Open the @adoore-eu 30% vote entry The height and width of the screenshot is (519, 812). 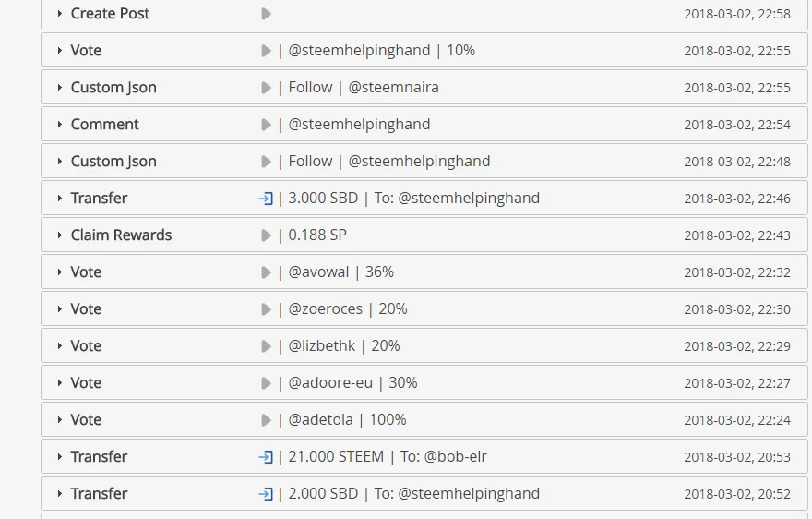[x=424, y=382]
